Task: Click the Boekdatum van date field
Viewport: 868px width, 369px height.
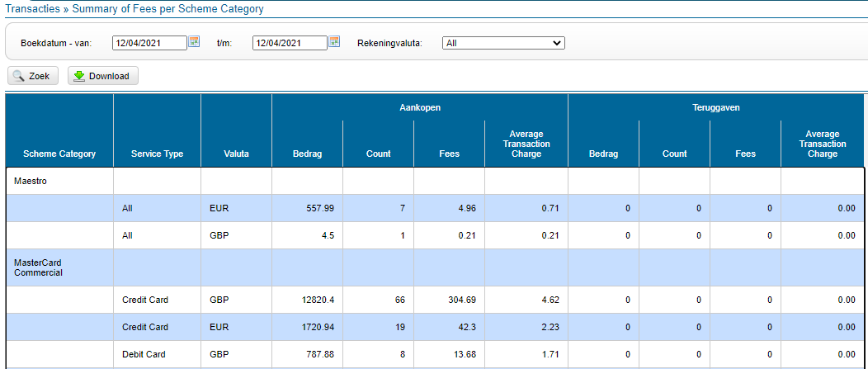Action: [149, 43]
